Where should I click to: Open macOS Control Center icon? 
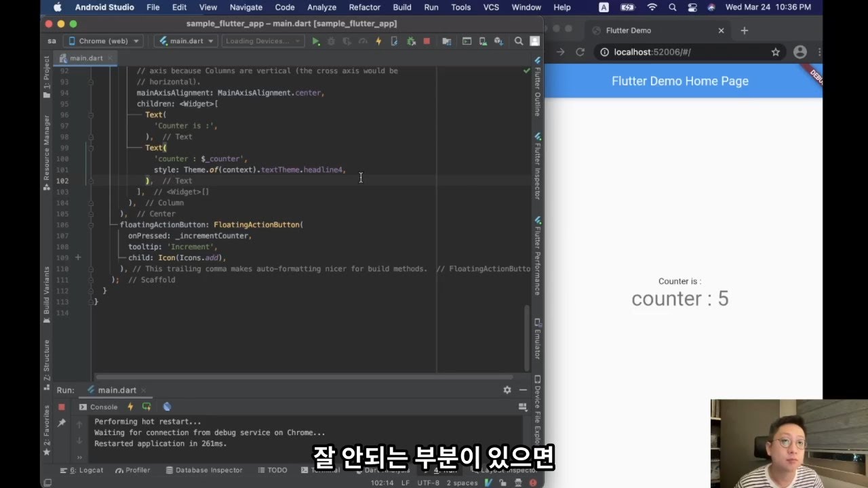692,7
